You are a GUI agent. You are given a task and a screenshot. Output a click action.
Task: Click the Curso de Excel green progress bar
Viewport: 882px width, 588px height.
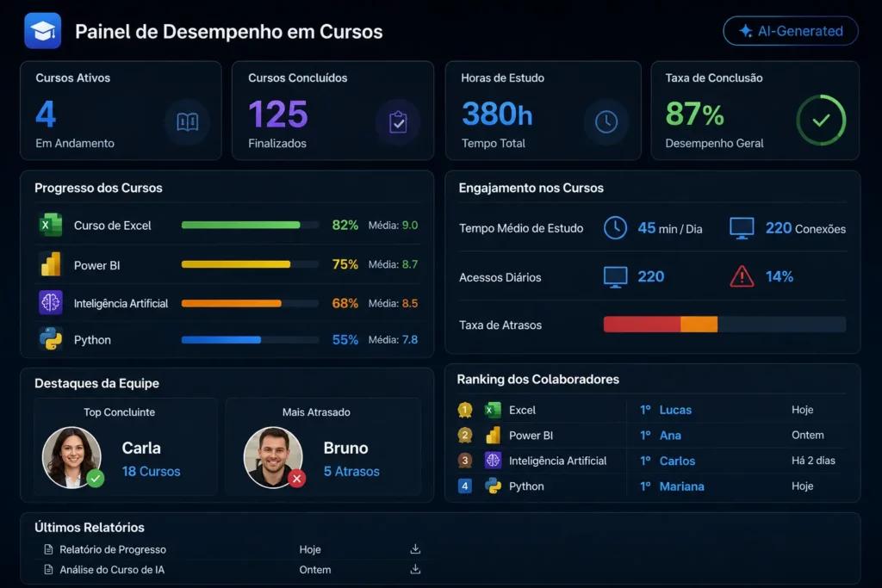pyautogui.click(x=241, y=225)
